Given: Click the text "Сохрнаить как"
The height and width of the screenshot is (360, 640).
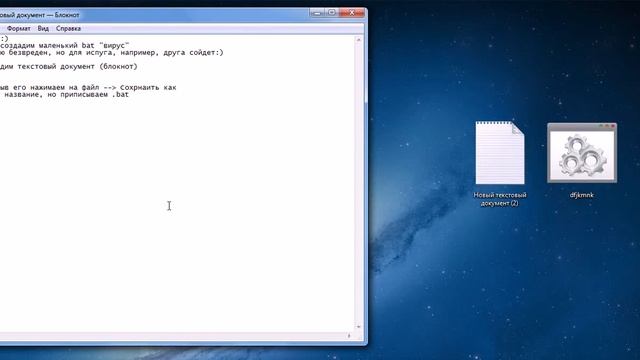Looking at the screenshot, I should 148,87.
